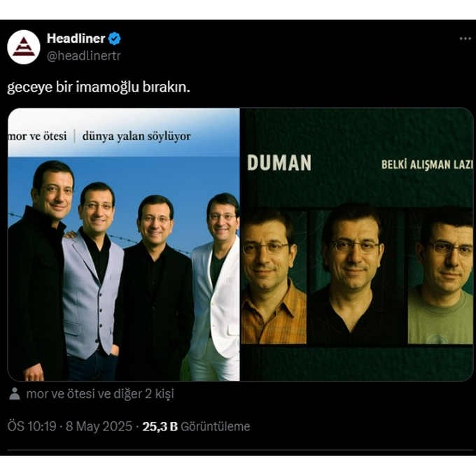Click the "BELKİ ALIŞMAN LAZIM" album text
476x476 pixels.
point(427,164)
